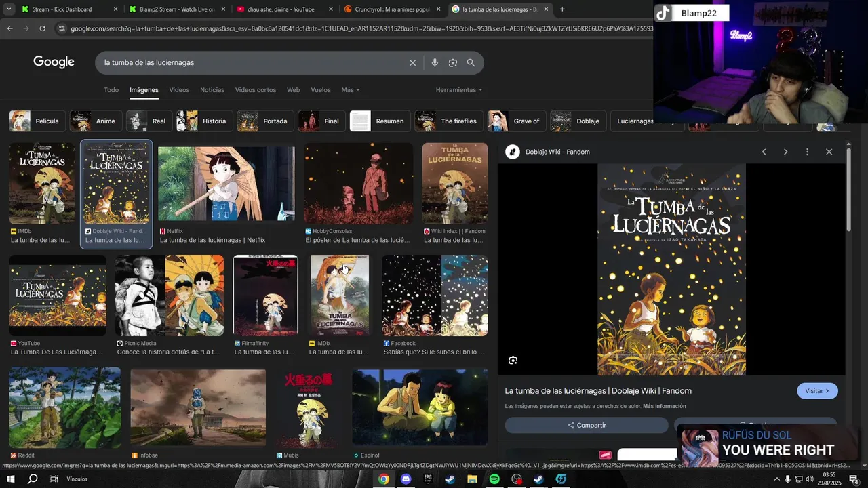Click the Lens icon on the preview image
Image resolution: width=868 pixels, height=488 pixels.
pos(513,361)
